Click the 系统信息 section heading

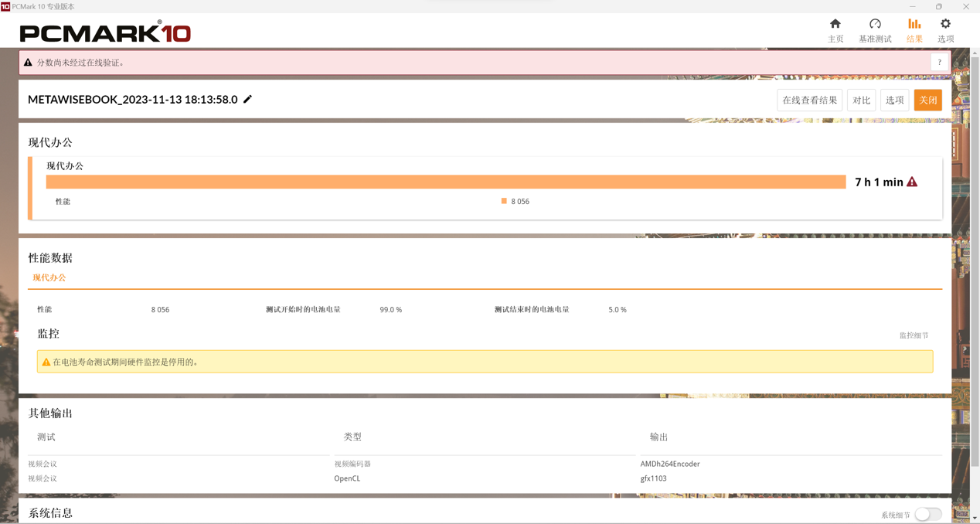click(50, 513)
